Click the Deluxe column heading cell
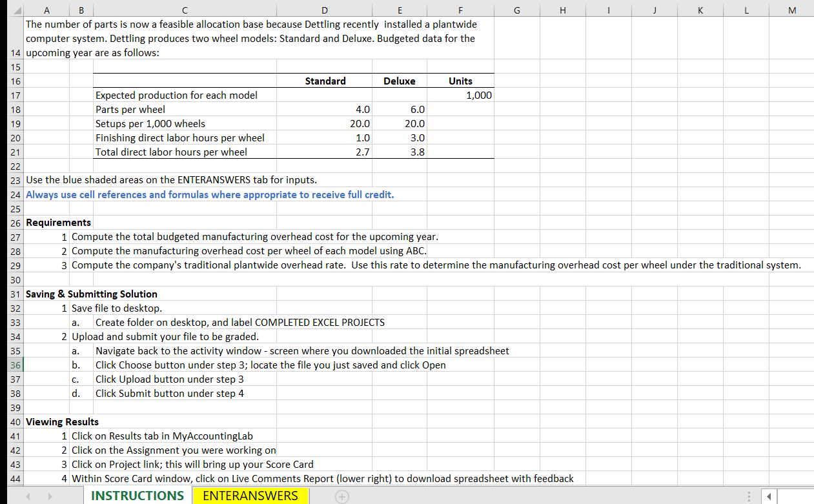Viewport: 814px width, 504px height. point(400,81)
